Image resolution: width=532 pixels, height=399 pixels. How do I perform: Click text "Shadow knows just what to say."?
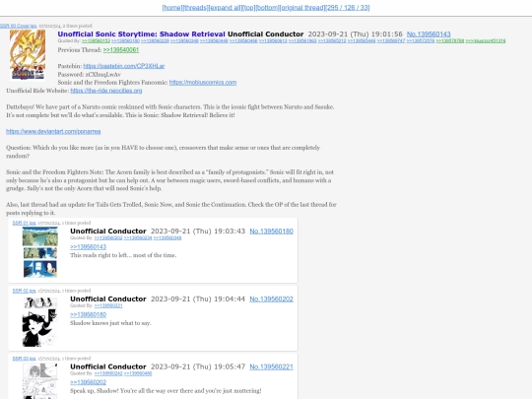tap(110, 323)
